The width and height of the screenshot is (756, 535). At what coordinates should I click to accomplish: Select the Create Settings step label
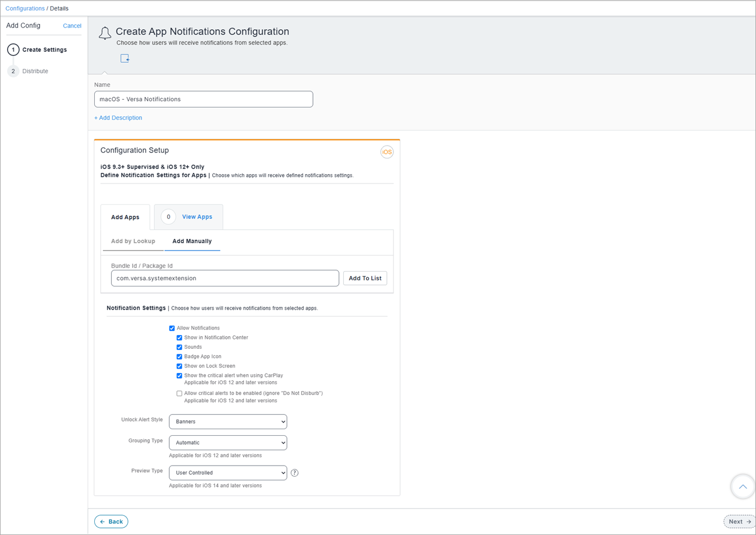[45, 50]
